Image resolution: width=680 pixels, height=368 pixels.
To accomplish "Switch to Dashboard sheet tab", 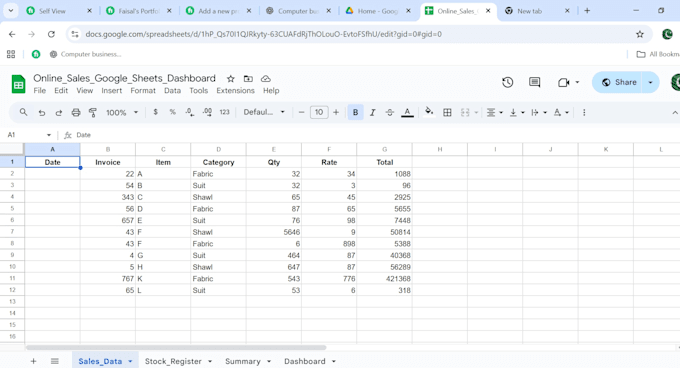I will click(x=304, y=361).
